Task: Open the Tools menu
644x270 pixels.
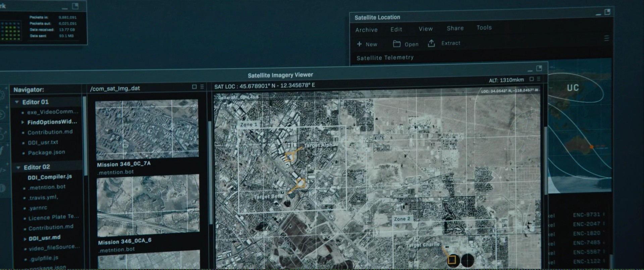Action: point(484,28)
